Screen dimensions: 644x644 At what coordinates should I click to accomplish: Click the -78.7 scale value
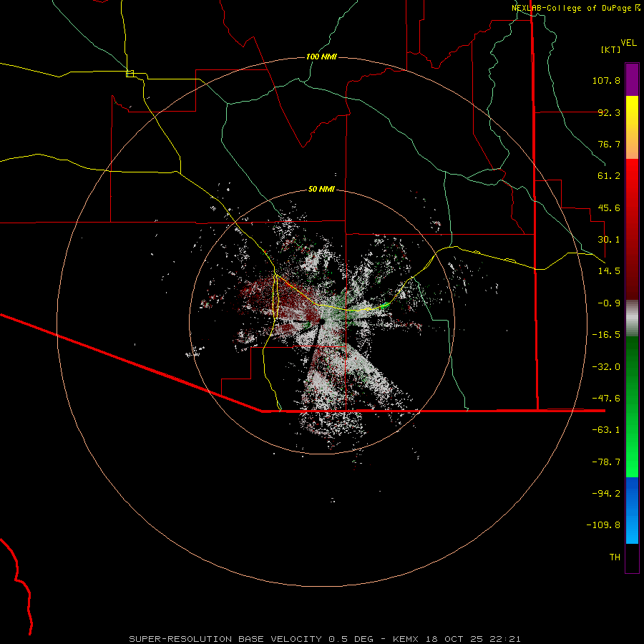click(x=606, y=462)
